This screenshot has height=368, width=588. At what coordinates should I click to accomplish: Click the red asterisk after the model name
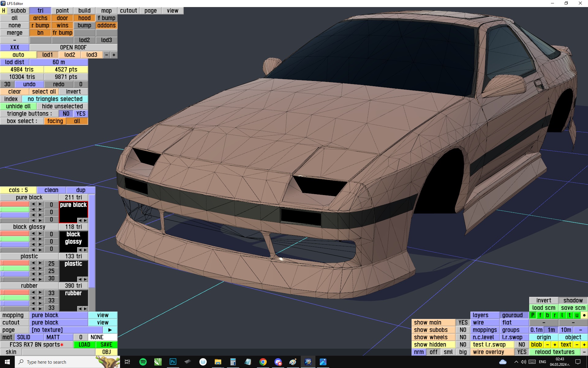click(x=62, y=345)
